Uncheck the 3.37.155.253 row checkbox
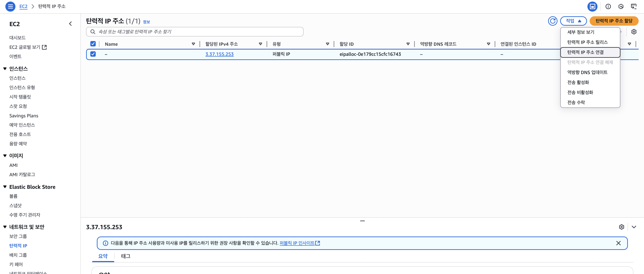The height and width of the screenshot is (274, 644). click(x=93, y=54)
